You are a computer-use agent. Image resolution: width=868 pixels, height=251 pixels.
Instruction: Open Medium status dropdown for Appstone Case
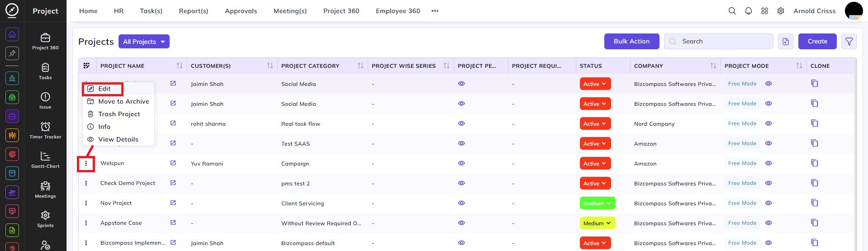(598, 223)
